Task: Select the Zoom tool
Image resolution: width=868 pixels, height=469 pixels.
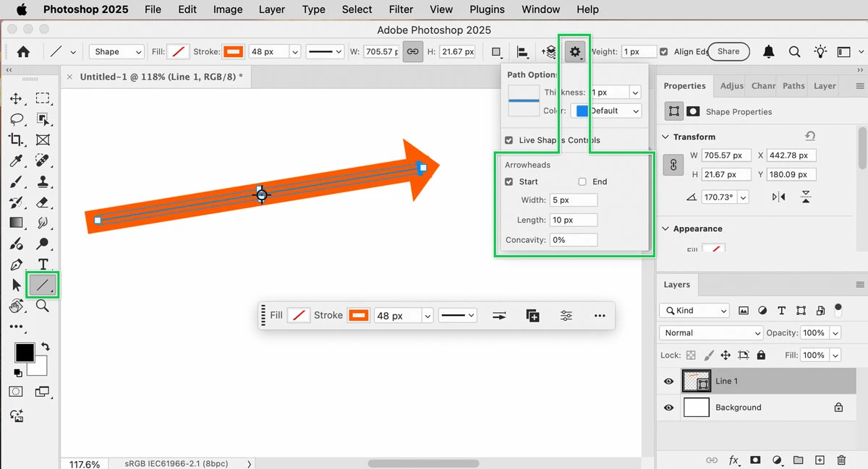Action: 43,306
